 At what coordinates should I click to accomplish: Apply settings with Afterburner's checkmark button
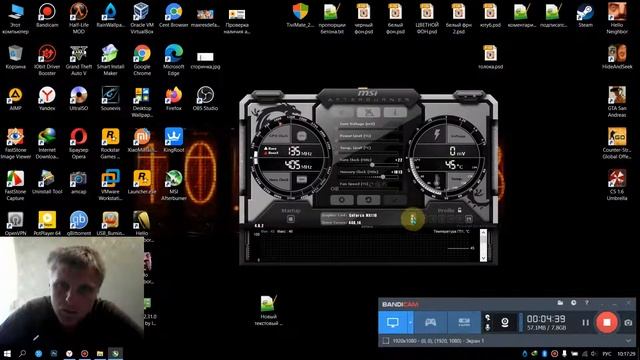[395, 200]
